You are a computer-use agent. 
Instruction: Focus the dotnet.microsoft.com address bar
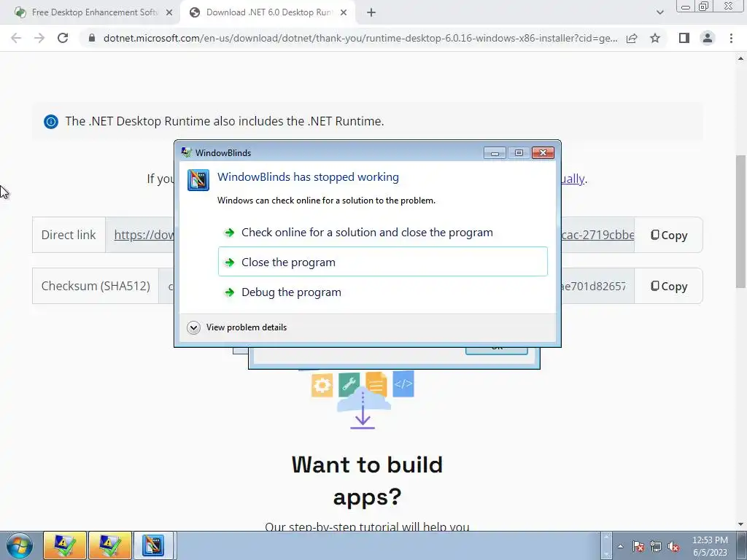tap(360, 38)
